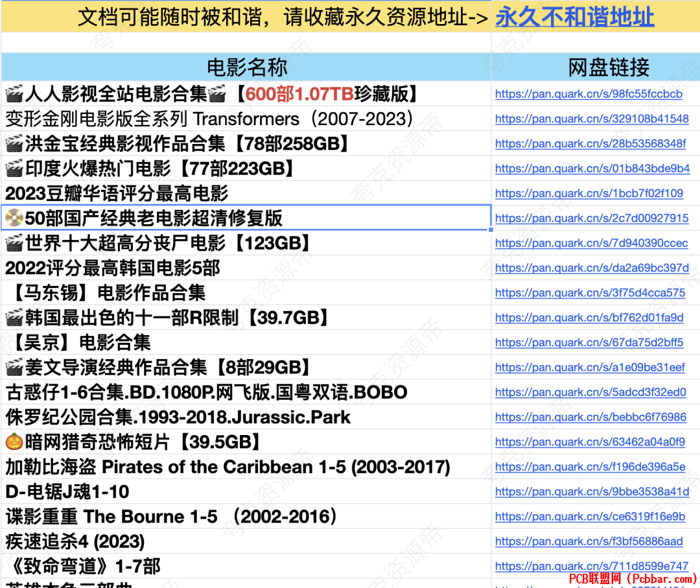Open link ending 63462a04a0f9
Viewport: 700px width, 588px height.
[x=590, y=442]
